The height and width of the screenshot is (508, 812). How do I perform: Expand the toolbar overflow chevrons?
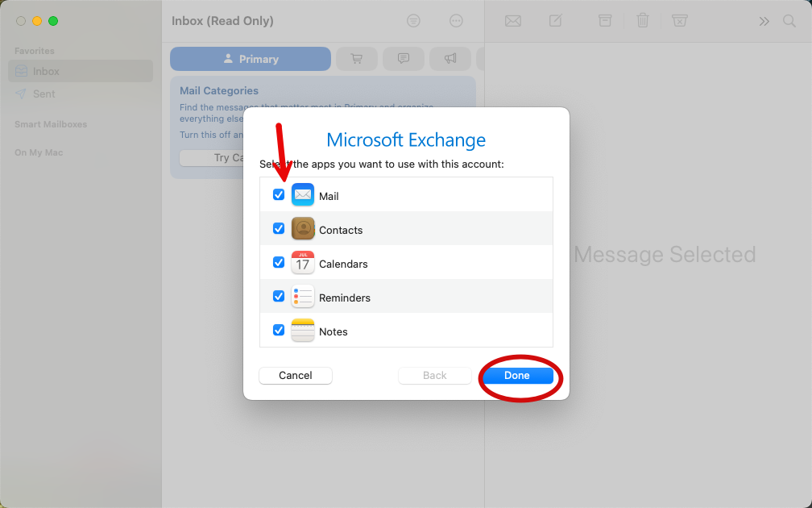pyautogui.click(x=764, y=21)
